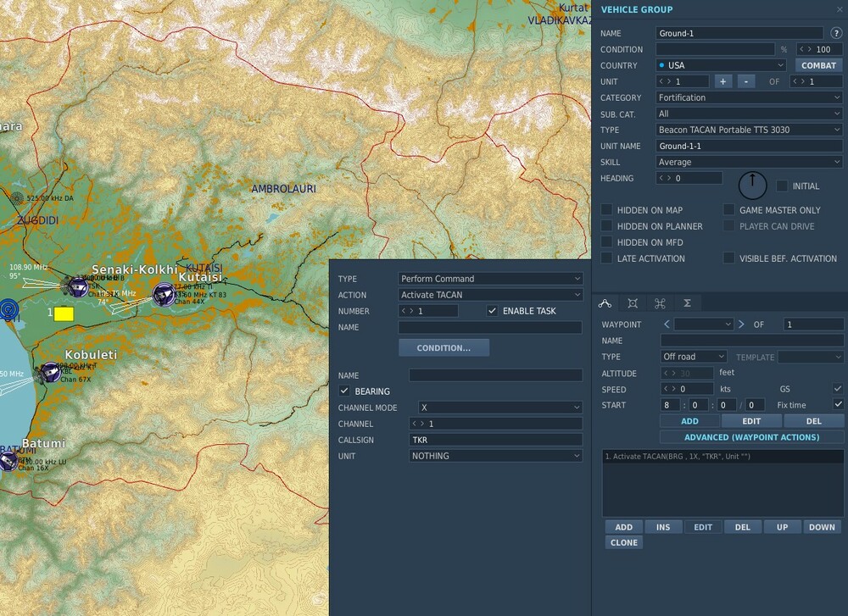Click the initial heading compass dial
848x616 pixels.
(751, 185)
